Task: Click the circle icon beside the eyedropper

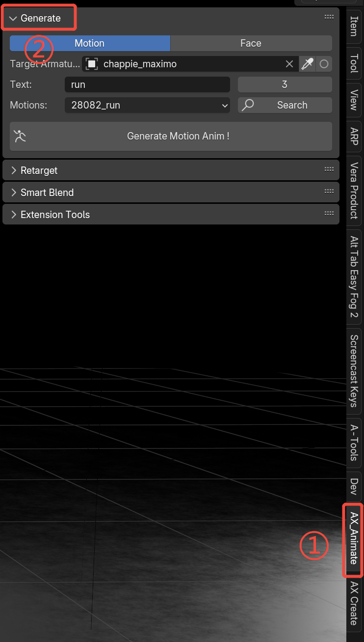Action: pos(324,64)
